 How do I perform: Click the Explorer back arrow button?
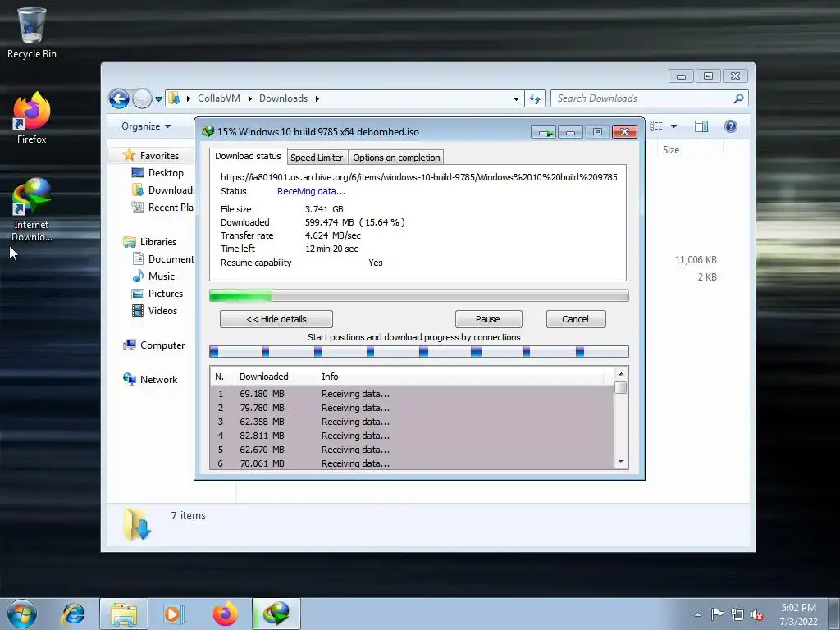pos(119,98)
